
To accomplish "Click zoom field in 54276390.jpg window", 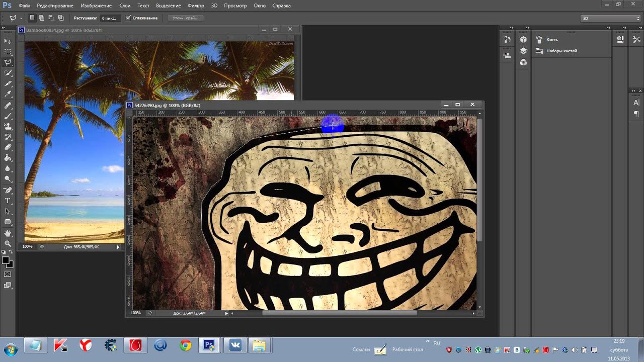I will 136,313.
